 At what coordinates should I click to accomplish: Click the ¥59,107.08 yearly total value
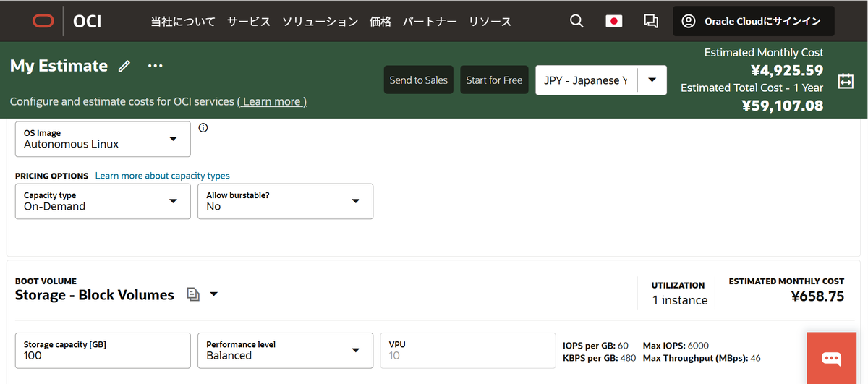pyautogui.click(x=783, y=106)
